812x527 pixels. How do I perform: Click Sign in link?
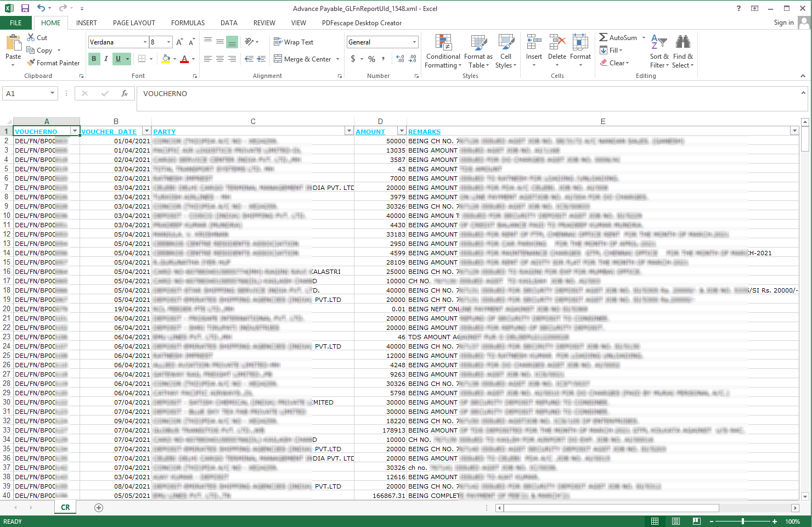point(783,23)
